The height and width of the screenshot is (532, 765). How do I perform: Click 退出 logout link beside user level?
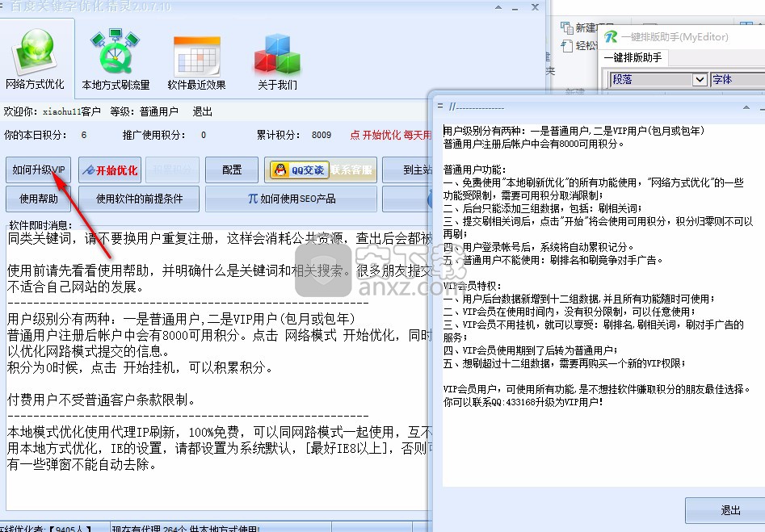(x=203, y=111)
